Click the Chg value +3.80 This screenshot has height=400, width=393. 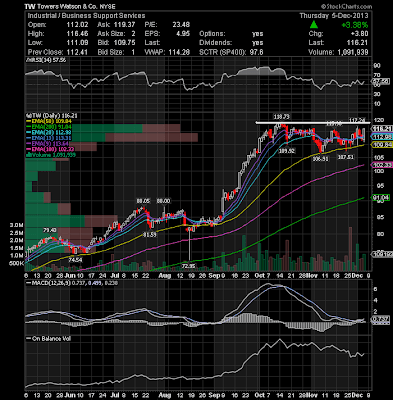pyautogui.click(x=359, y=34)
